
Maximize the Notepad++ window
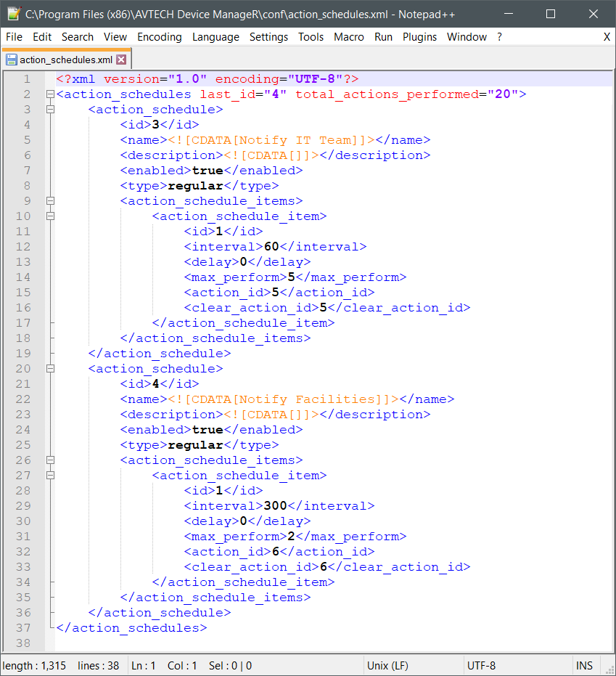(551, 14)
